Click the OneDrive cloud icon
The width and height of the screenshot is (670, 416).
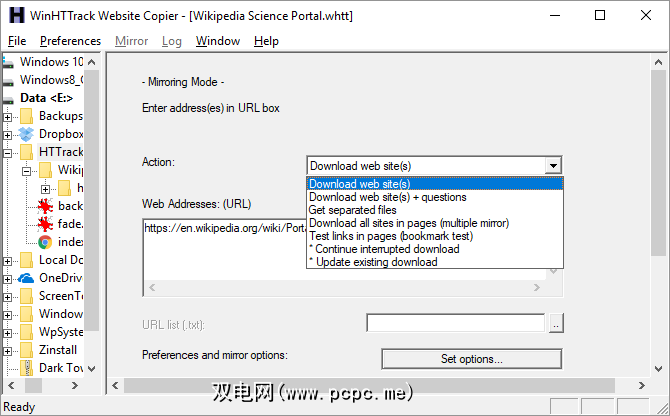(26, 278)
